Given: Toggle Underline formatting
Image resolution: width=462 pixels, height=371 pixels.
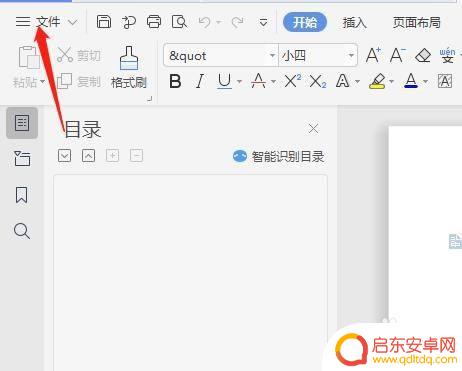Looking at the screenshot, I should 224,81.
